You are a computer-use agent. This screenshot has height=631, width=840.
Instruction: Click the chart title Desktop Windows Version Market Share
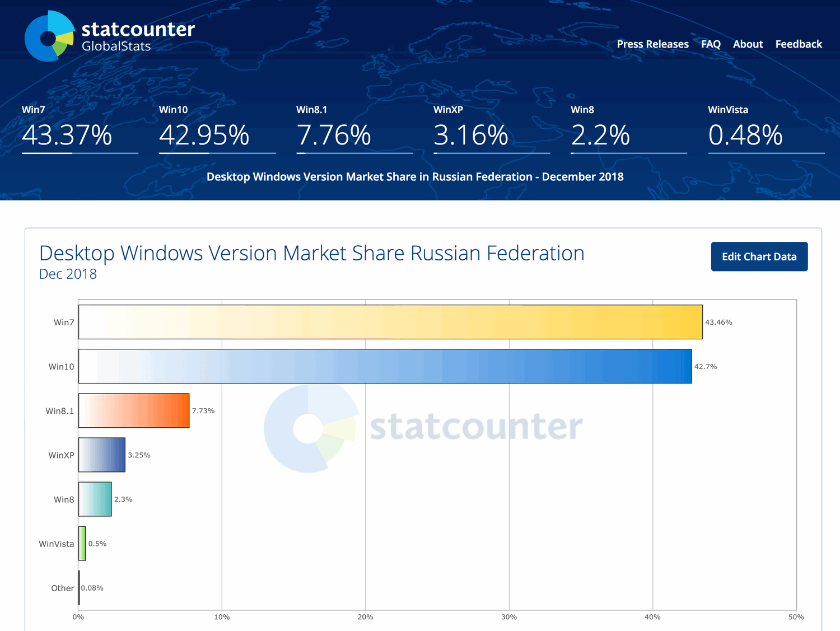click(311, 253)
